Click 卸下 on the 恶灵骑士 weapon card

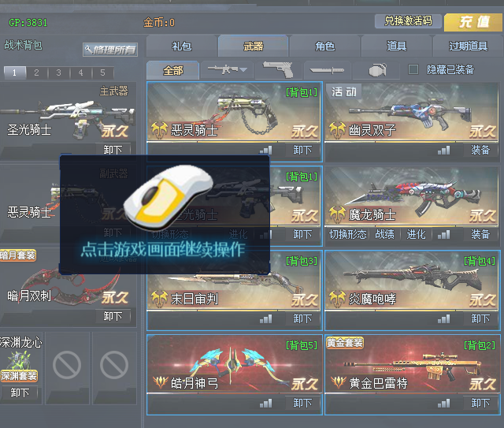click(302, 150)
